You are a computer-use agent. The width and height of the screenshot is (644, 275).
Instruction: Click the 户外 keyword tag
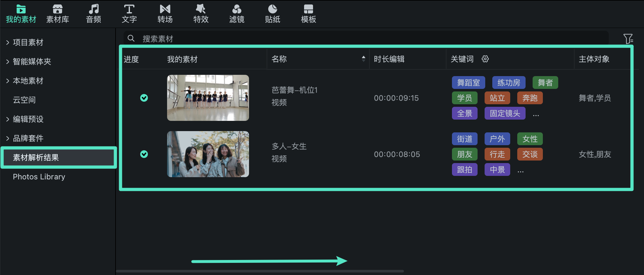[x=497, y=139]
